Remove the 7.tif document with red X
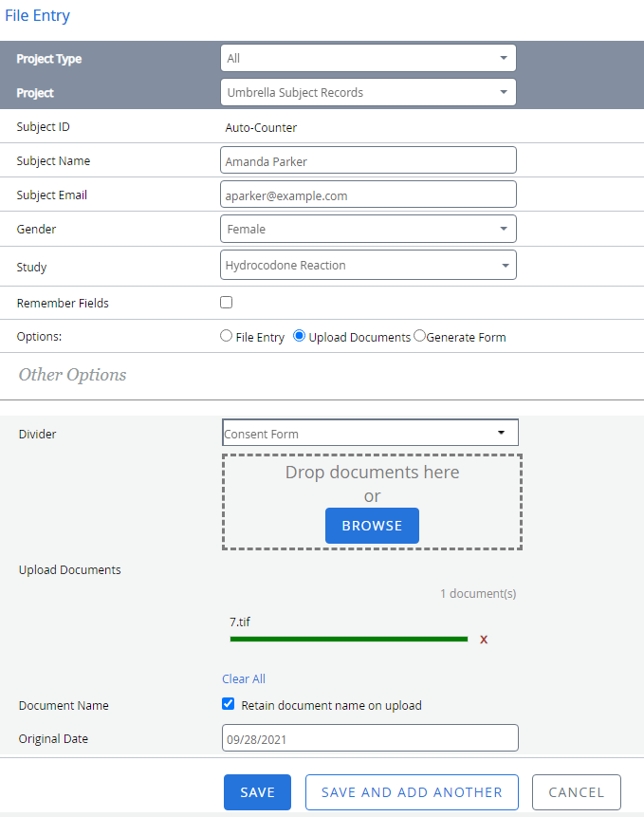The width and height of the screenshot is (644, 817). click(x=484, y=640)
